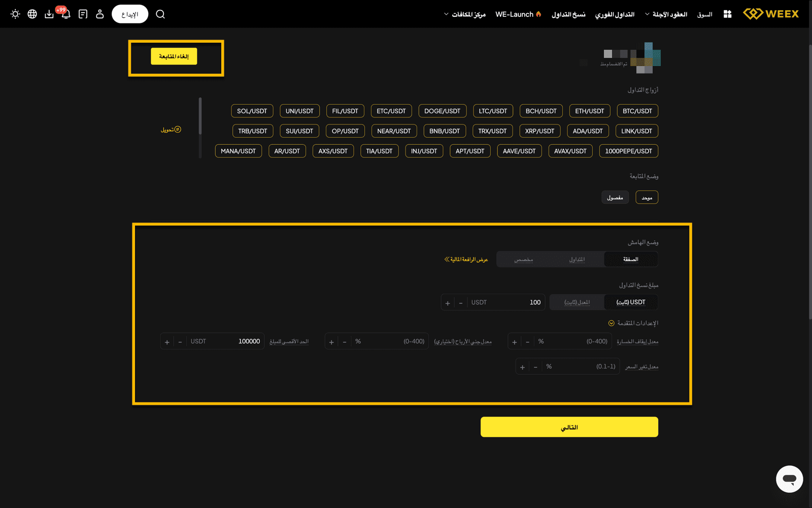The height and width of the screenshot is (508, 812).
Task: Toggle the LINK/USDT trading pair
Action: [636, 131]
